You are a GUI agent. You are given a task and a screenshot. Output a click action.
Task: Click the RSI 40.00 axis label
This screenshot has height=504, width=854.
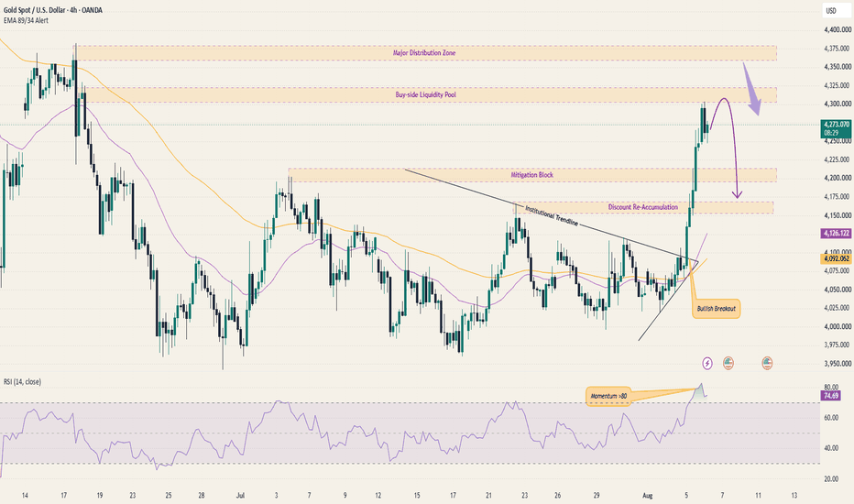click(831, 448)
